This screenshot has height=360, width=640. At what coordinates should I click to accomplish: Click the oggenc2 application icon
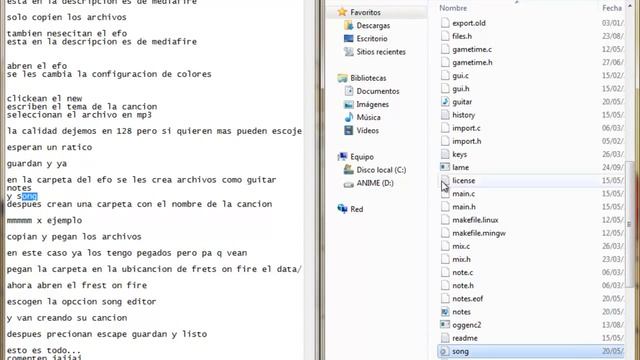[445, 325]
